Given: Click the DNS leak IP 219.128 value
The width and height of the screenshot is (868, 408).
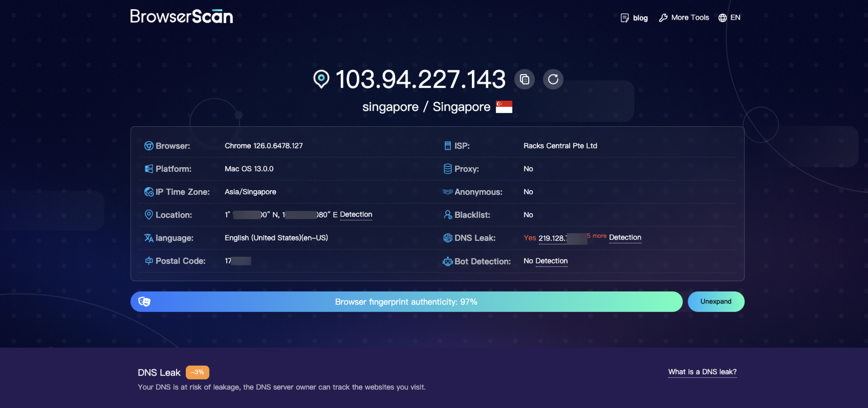Looking at the screenshot, I should click(x=562, y=238).
